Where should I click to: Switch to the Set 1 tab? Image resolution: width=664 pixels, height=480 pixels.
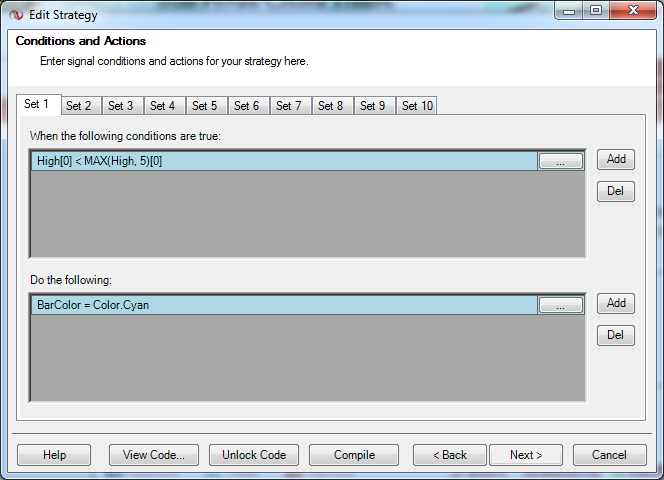coord(39,104)
